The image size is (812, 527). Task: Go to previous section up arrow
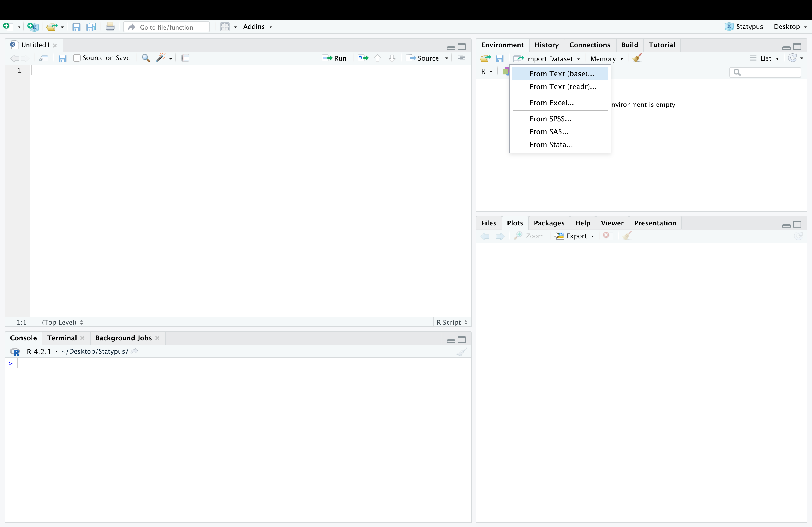click(377, 58)
